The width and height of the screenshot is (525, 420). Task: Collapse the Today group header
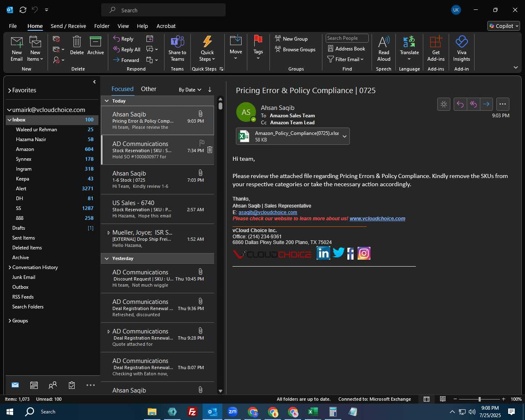pyautogui.click(x=107, y=101)
